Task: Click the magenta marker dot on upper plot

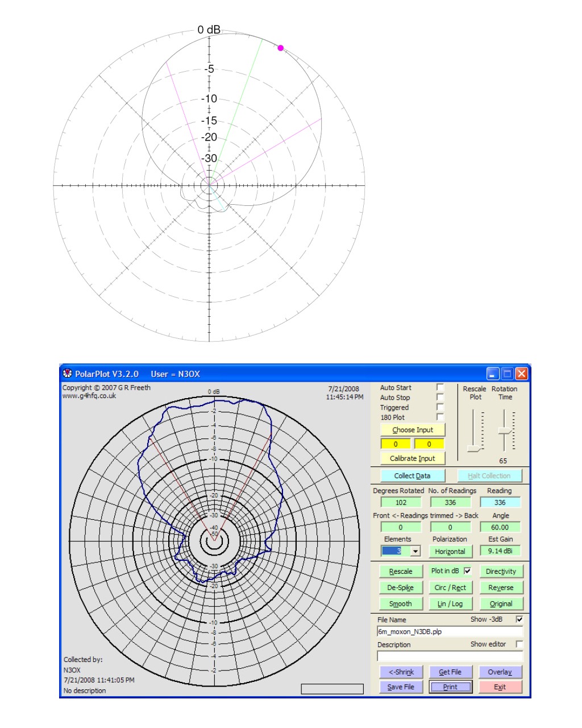Action: tap(280, 48)
